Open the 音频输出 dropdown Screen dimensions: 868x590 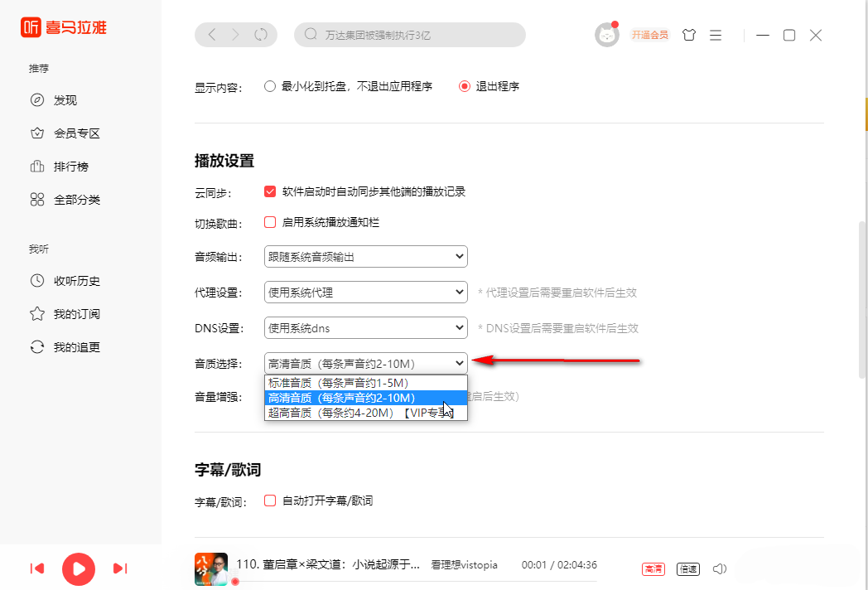coord(366,257)
